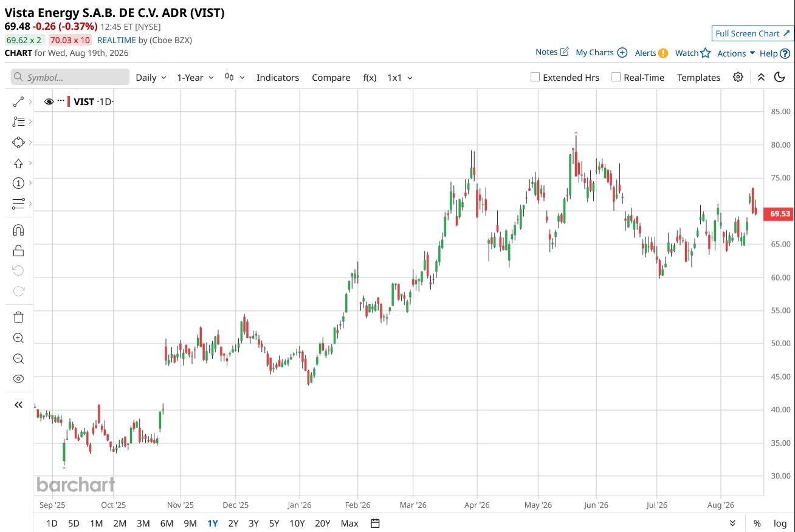The height and width of the screenshot is (532, 795).
Task: Select the 1Y time range
Action: [212, 523]
